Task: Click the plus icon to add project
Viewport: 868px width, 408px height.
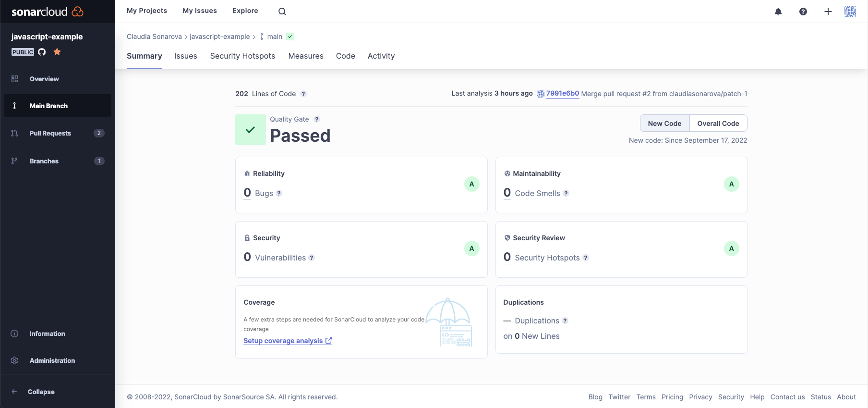Action: click(x=828, y=12)
